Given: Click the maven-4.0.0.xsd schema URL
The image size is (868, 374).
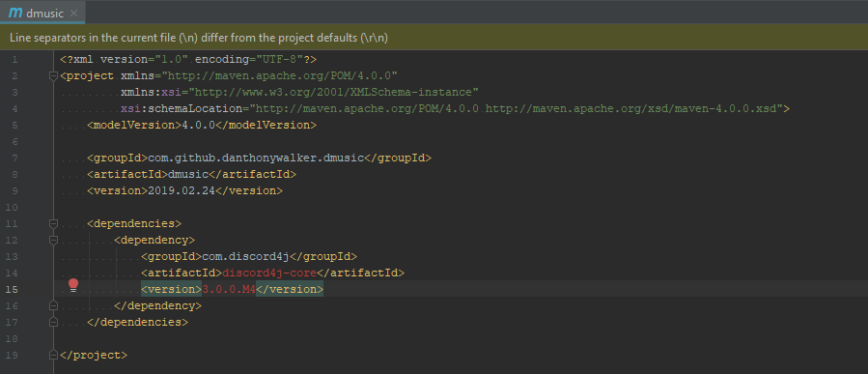Looking at the screenshot, I should [633, 108].
